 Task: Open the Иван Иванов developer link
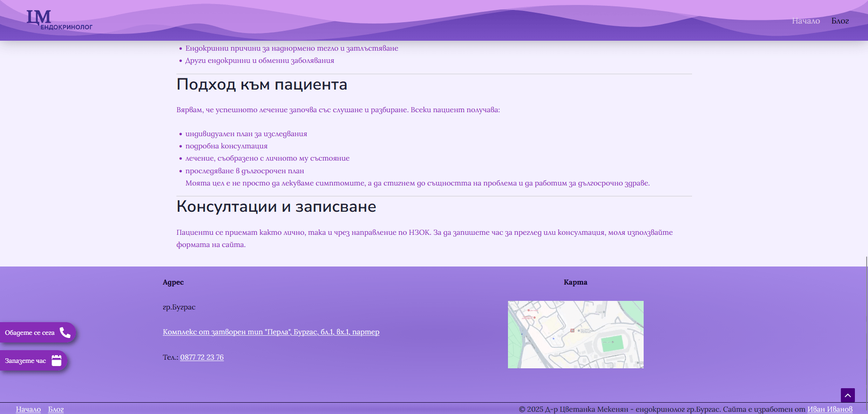click(x=830, y=409)
